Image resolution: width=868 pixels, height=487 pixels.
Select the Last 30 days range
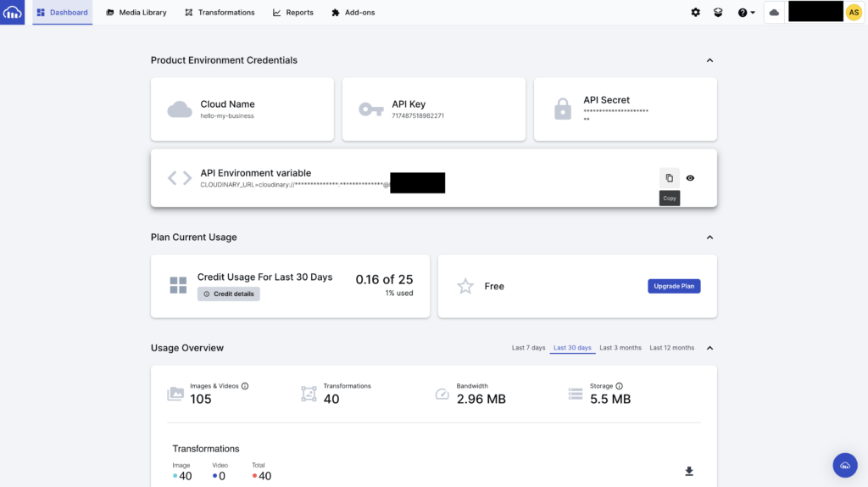click(572, 348)
